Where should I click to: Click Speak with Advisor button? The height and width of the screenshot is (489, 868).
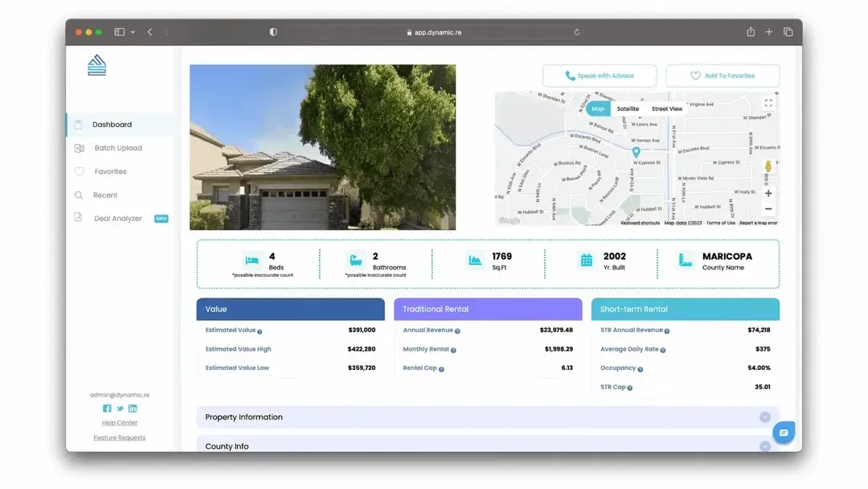point(600,76)
